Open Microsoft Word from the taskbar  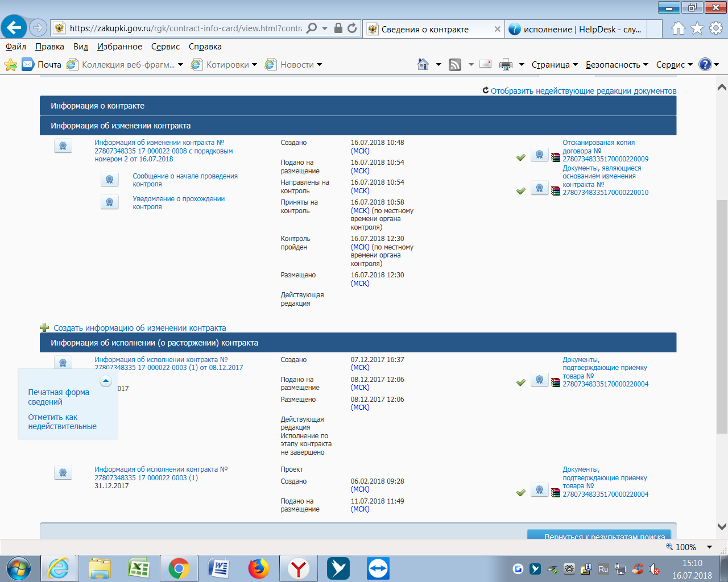(x=218, y=568)
